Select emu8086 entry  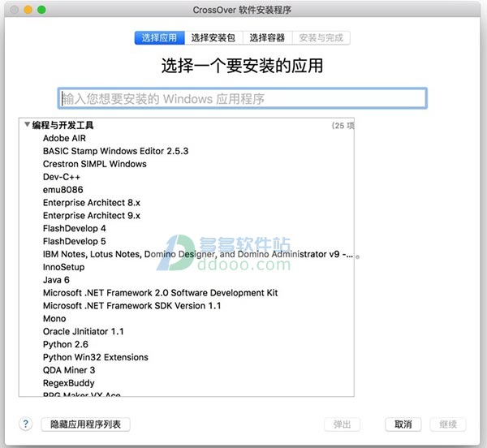coord(63,190)
